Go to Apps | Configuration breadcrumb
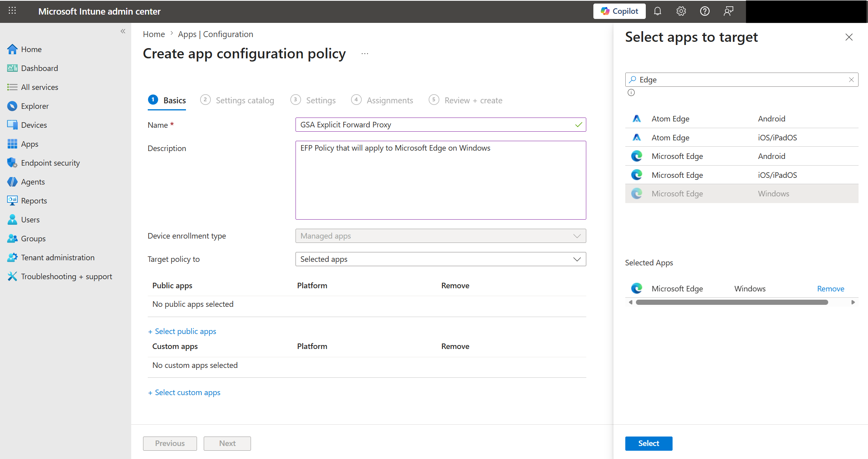 tap(216, 34)
